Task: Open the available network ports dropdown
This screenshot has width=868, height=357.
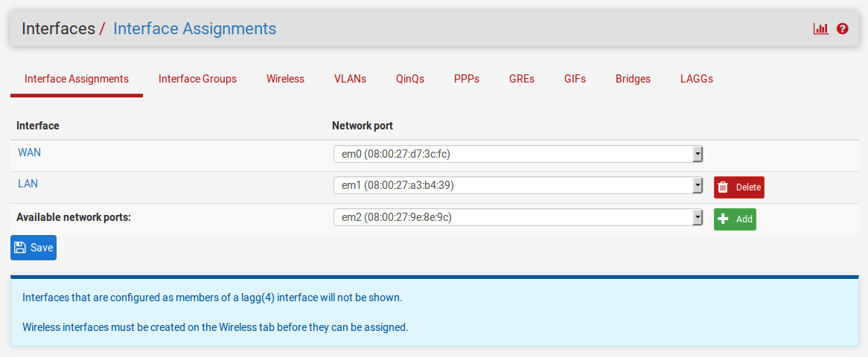Action: (x=518, y=217)
